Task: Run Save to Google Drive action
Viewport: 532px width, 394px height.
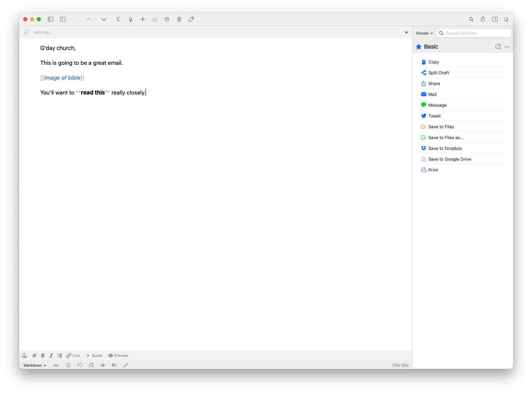Action: pos(463,159)
